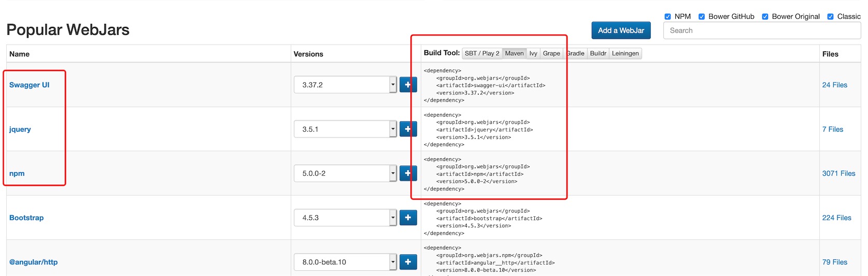Click the Versions column header
This screenshot has height=276, width=868.
click(308, 54)
